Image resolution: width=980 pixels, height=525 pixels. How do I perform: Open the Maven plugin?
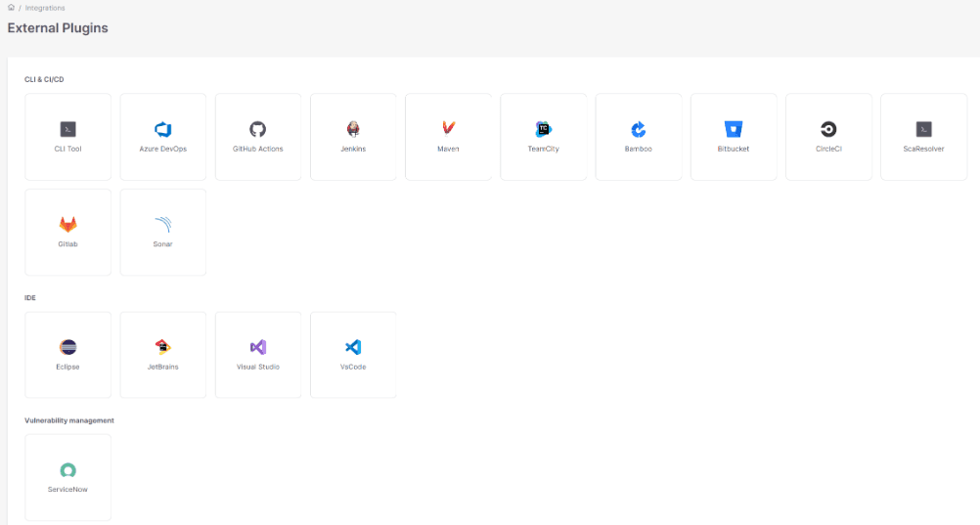tap(448, 137)
